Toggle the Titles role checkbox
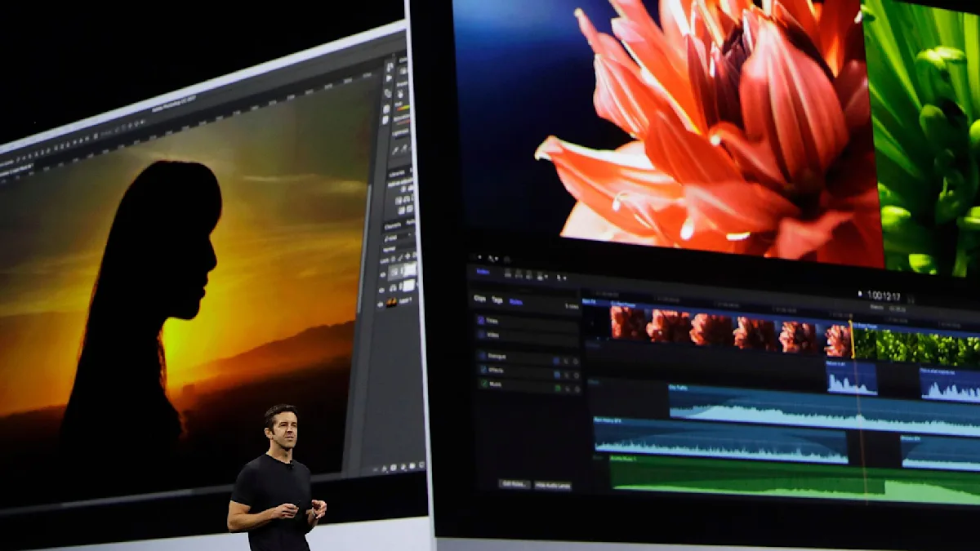980x551 pixels. coord(481,320)
